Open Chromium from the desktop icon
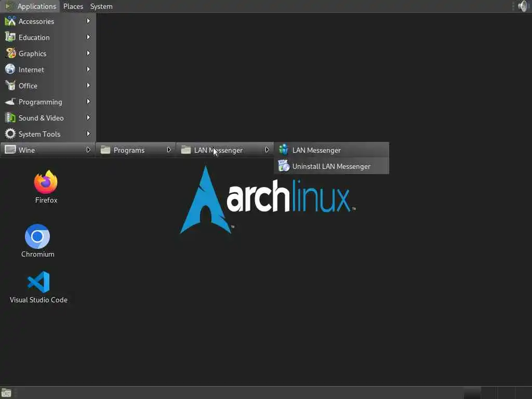Viewport: 532px width, 399px height. pyautogui.click(x=37, y=236)
